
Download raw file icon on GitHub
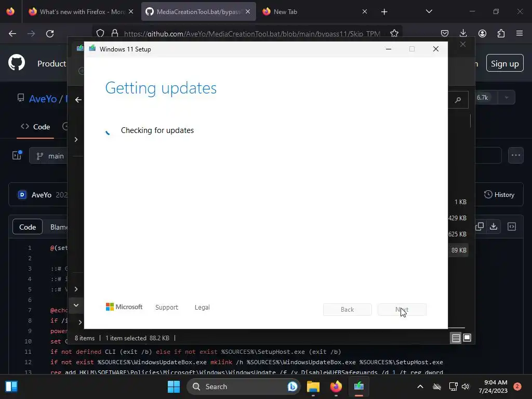tap(494, 227)
